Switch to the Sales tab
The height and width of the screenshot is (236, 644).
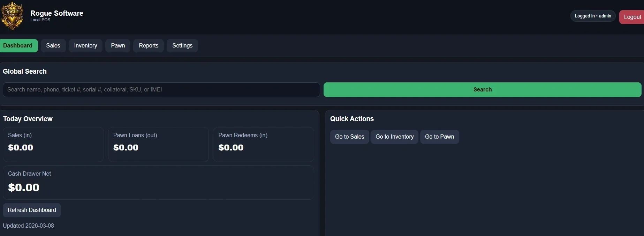click(x=53, y=46)
